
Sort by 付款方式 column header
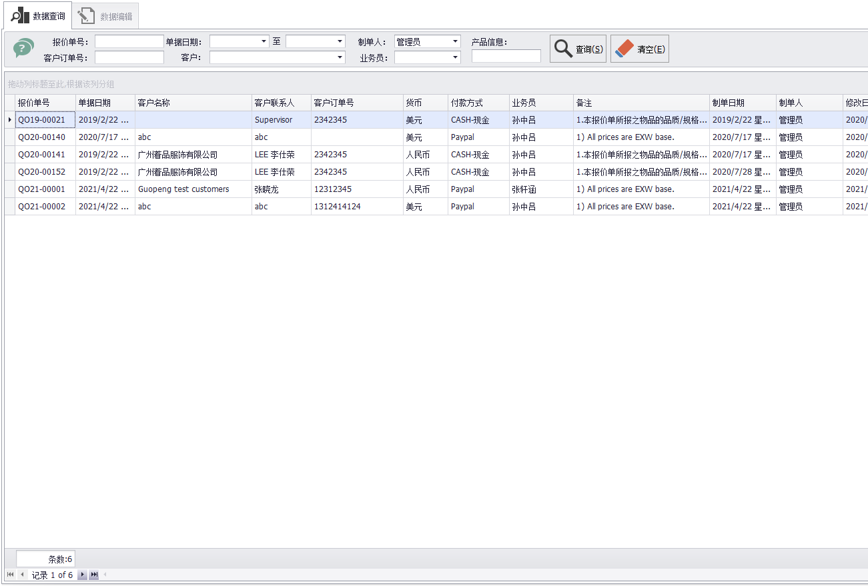[478, 103]
